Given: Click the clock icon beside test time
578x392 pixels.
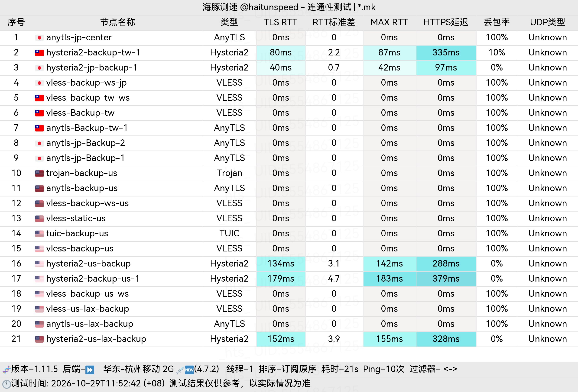Looking at the screenshot, I should [x=6, y=384].
